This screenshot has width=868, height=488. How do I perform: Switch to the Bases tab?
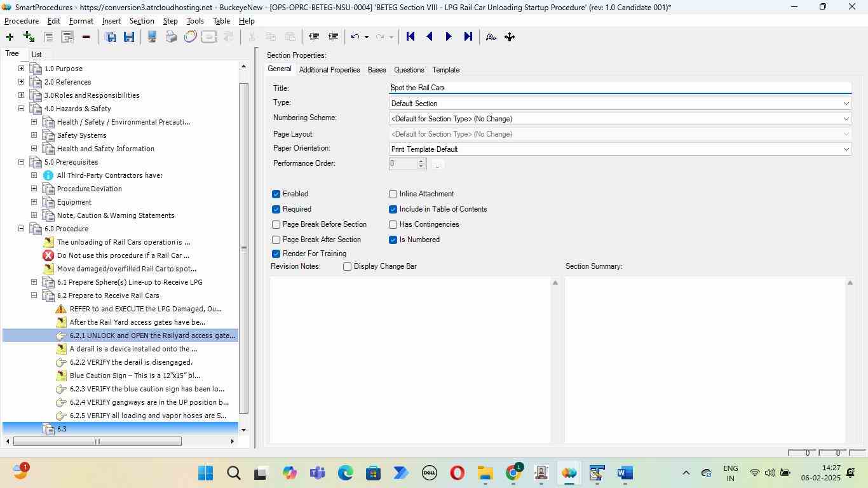[377, 70]
